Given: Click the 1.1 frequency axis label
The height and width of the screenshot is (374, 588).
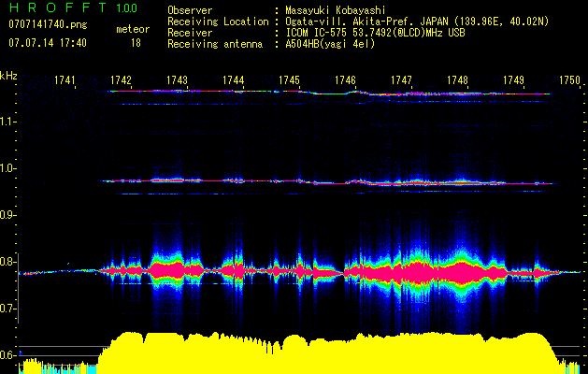Looking at the screenshot, I should click(x=7, y=122).
